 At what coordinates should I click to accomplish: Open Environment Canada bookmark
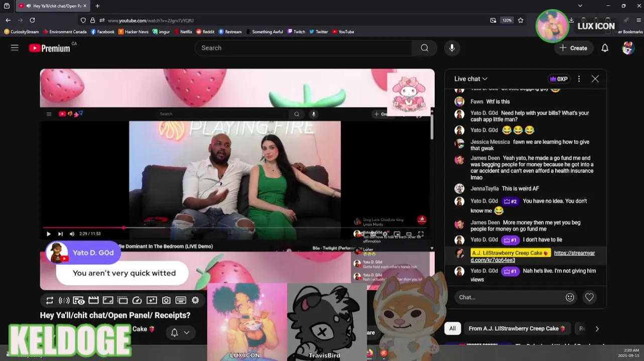[x=65, y=32]
